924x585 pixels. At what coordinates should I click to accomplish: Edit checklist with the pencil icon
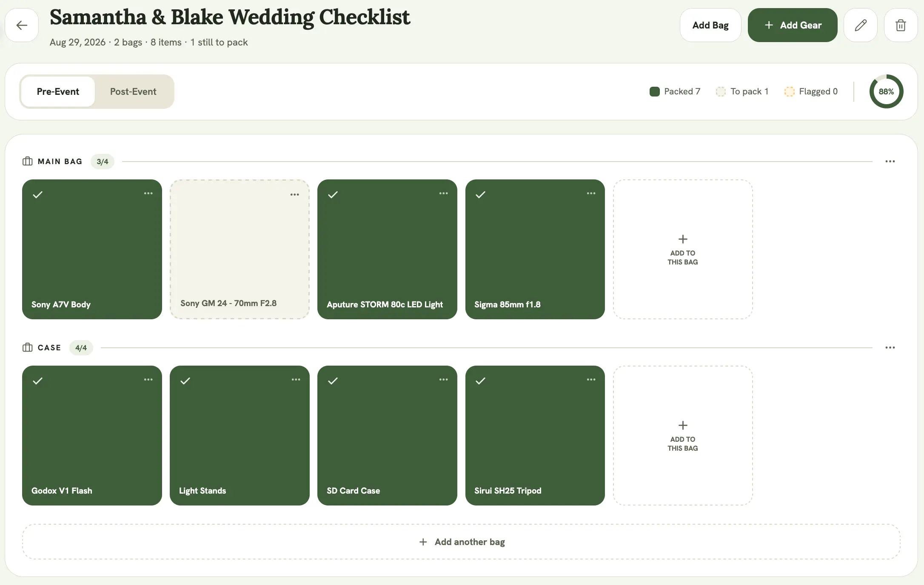click(x=861, y=25)
